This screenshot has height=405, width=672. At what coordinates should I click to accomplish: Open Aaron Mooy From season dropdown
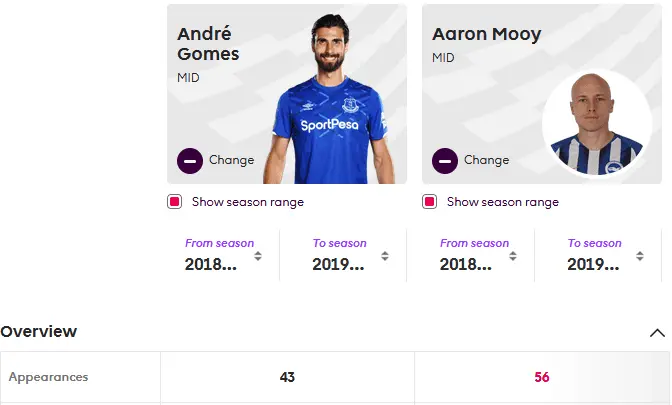click(478, 256)
